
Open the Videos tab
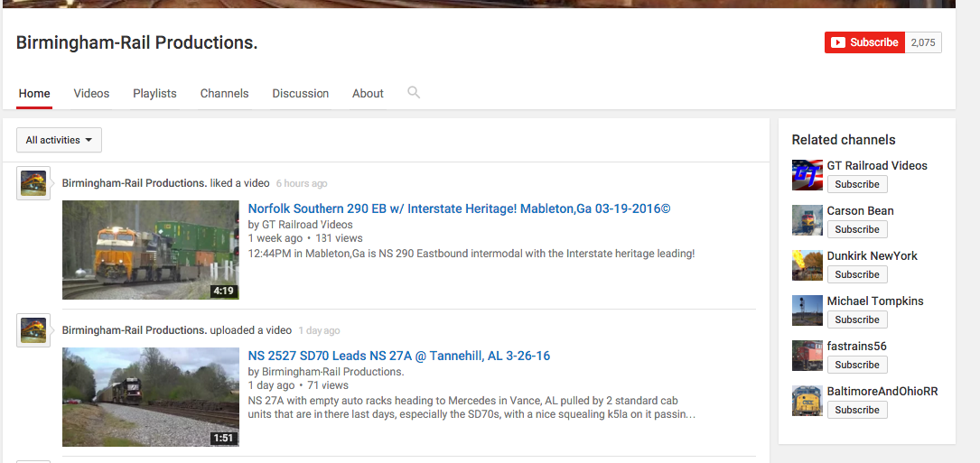tap(91, 94)
